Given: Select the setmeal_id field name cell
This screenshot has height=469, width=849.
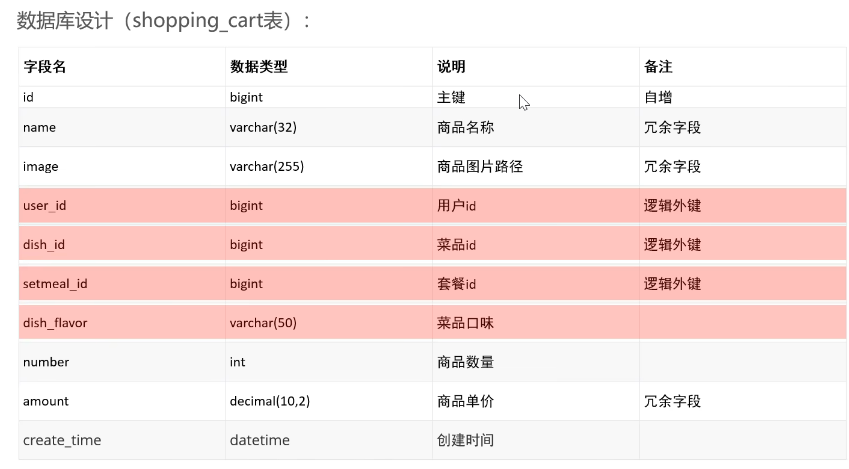Looking at the screenshot, I should (55, 283).
